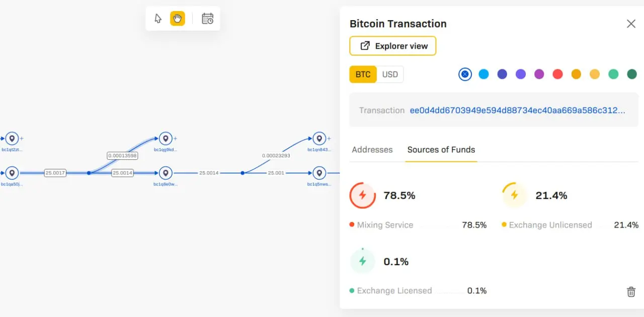The height and width of the screenshot is (317, 644).
Task: Select the no-color crossed circle option
Action: point(465,74)
